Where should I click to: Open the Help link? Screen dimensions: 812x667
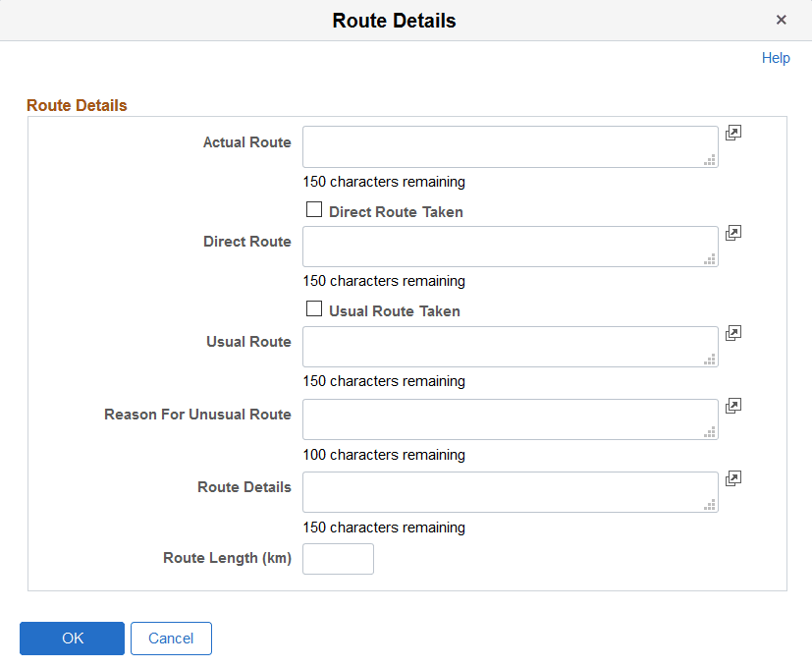pos(776,58)
